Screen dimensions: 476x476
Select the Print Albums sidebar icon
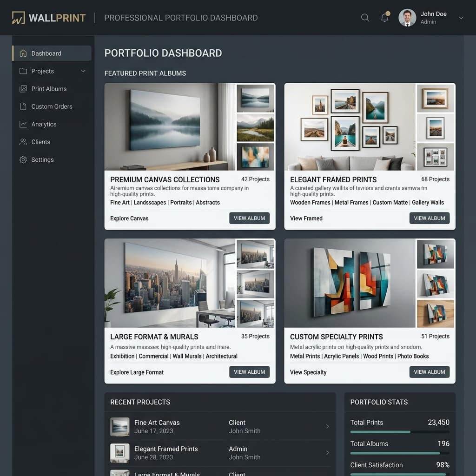pyautogui.click(x=23, y=89)
